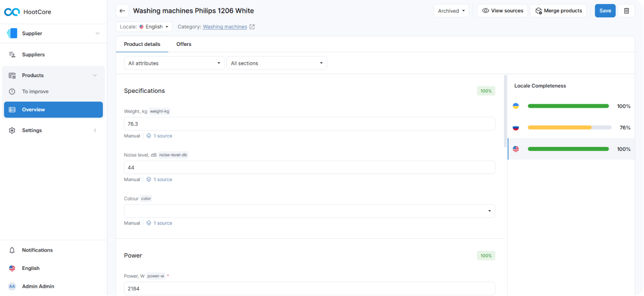Click the product title Washing machines Philips 1206 White
Viewport: 644px width, 296px height.
tap(193, 11)
